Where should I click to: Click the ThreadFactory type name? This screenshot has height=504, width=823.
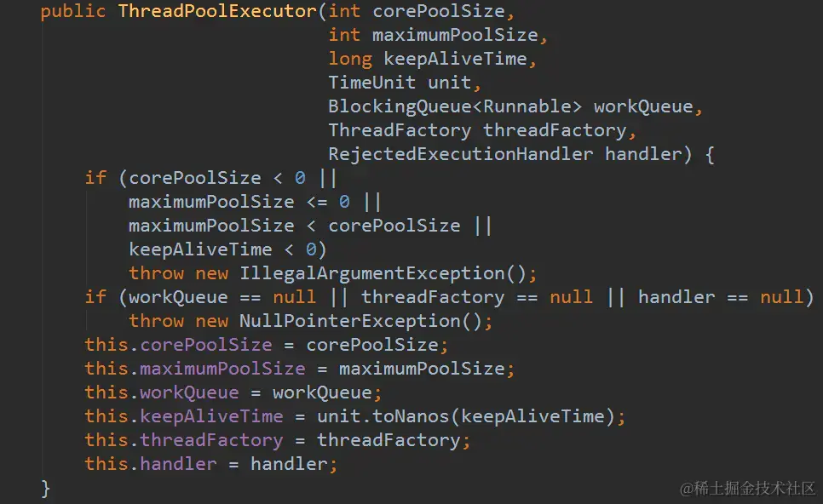(400, 130)
